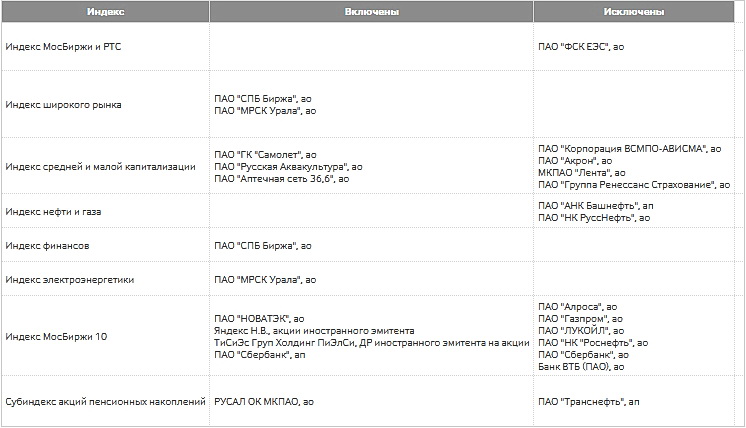Click the Включены column header

(x=372, y=12)
